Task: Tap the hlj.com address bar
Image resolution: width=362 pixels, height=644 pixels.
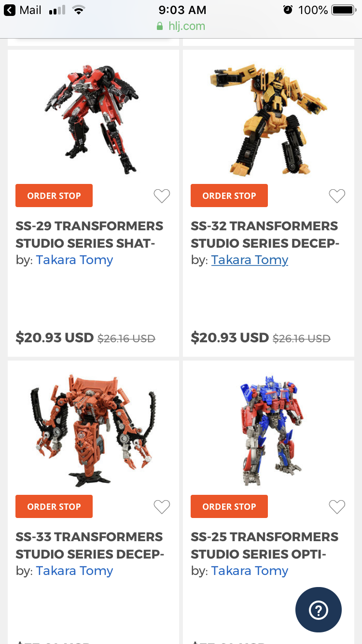Action: click(181, 26)
